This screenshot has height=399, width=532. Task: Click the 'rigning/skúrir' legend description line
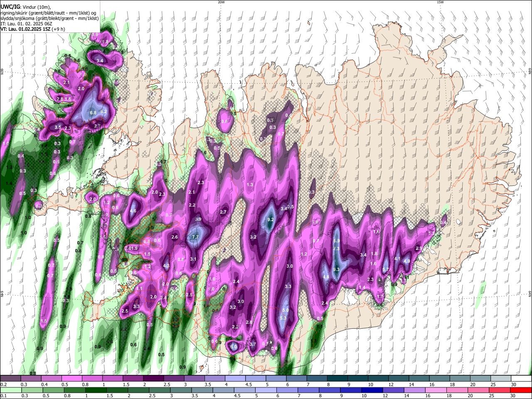point(49,12)
